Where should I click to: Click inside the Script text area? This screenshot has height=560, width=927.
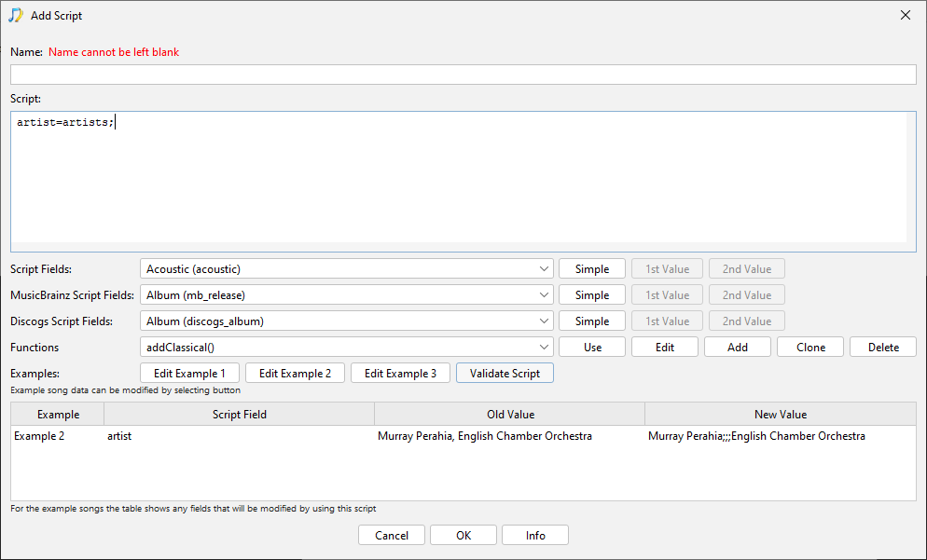[x=463, y=182]
